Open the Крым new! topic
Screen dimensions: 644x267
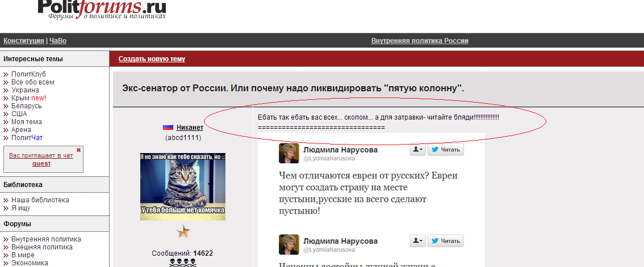tap(29, 98)
